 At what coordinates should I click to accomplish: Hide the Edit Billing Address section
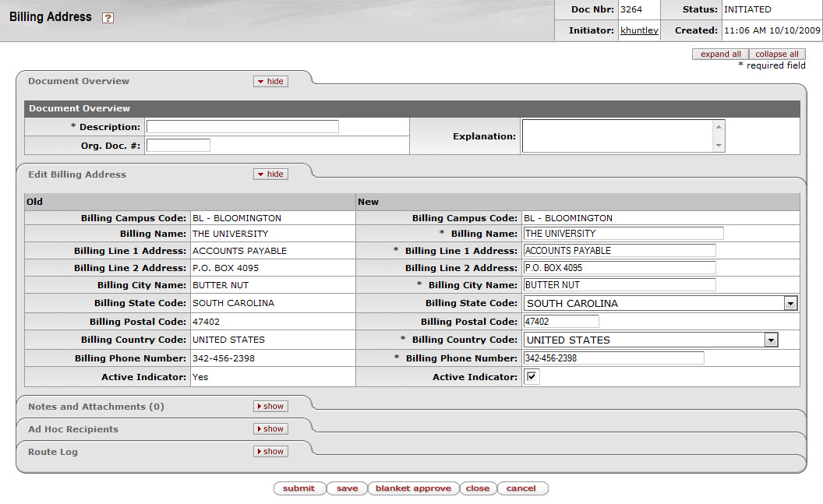coord(270,174)
